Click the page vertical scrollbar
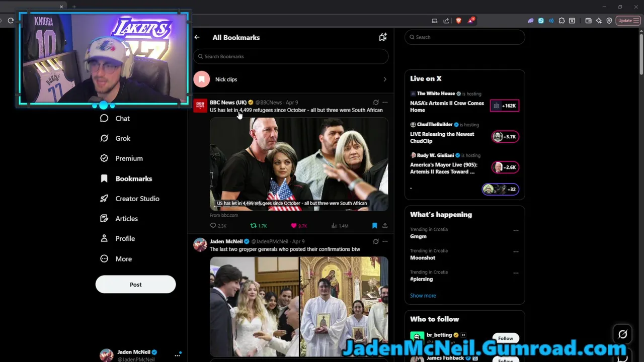The height and width of the screenshot is (362, 644). coord(641,55)
